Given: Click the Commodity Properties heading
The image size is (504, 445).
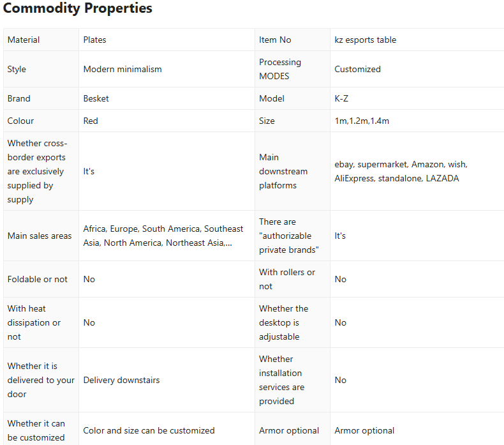Looking at the screenshot, I should tap(78, 9).
